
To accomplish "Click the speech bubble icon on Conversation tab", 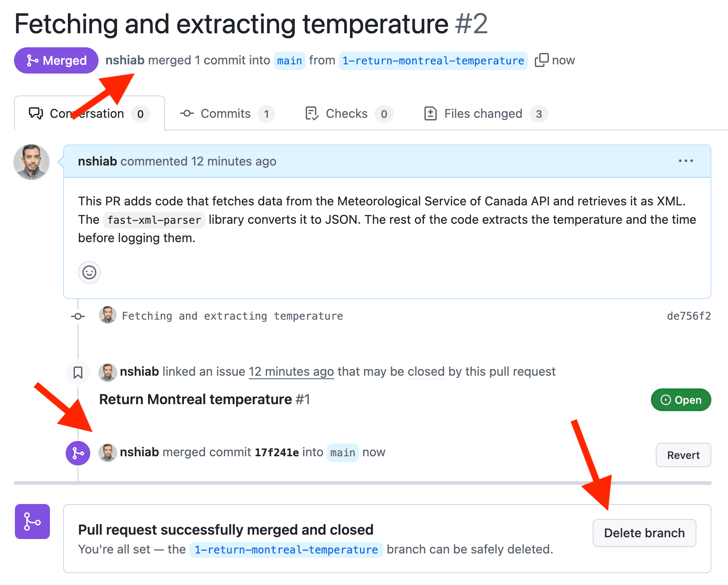I will (x=36, y=113).
